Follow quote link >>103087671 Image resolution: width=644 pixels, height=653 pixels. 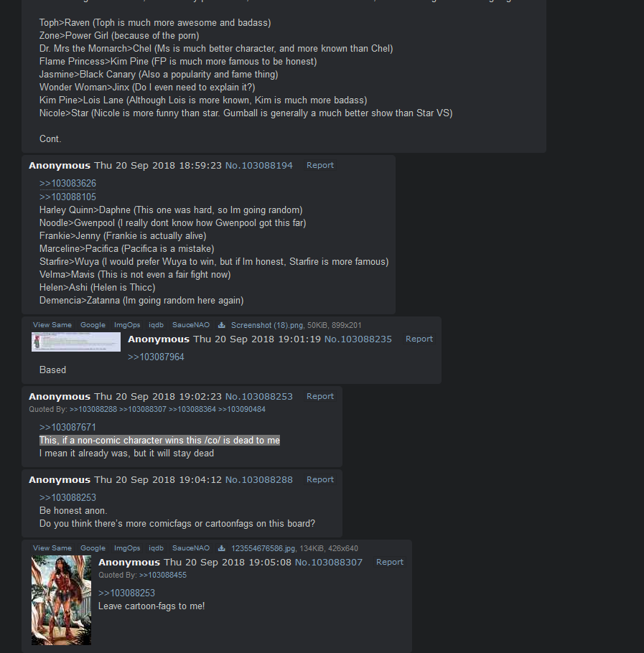[x=67, y=427]
